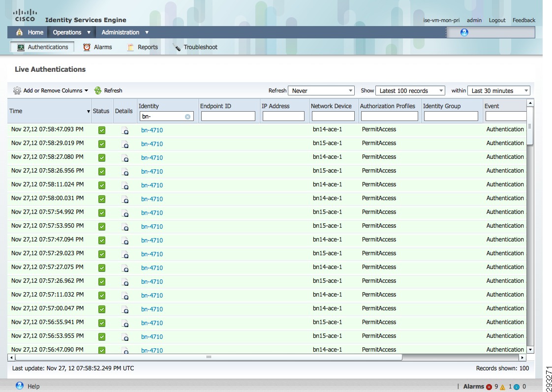
Task: Switch to the Alarms tab
Action: click(x=97, y=47)
